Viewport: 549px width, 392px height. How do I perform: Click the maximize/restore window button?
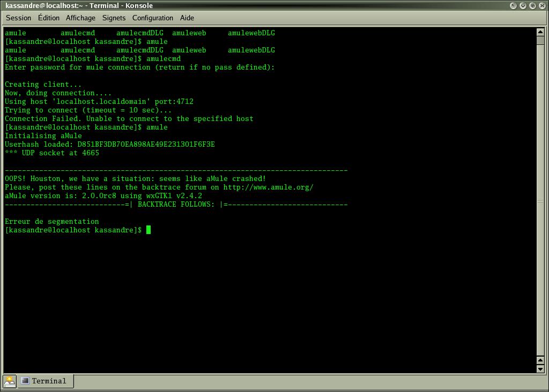(x=533, y=5)
